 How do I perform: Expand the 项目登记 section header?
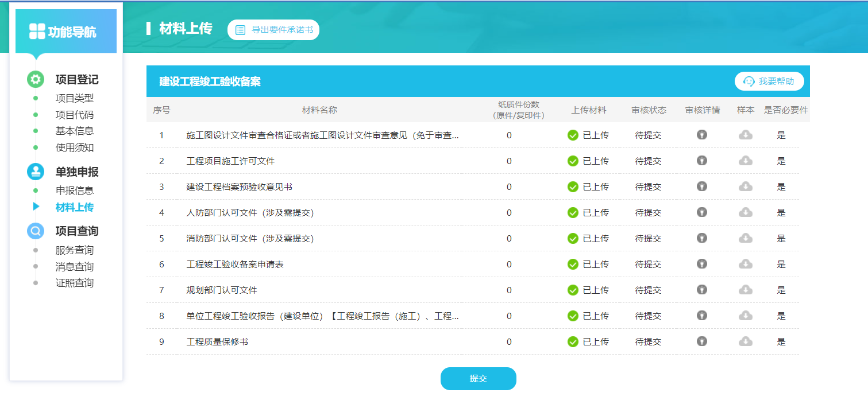coord(76,80)
